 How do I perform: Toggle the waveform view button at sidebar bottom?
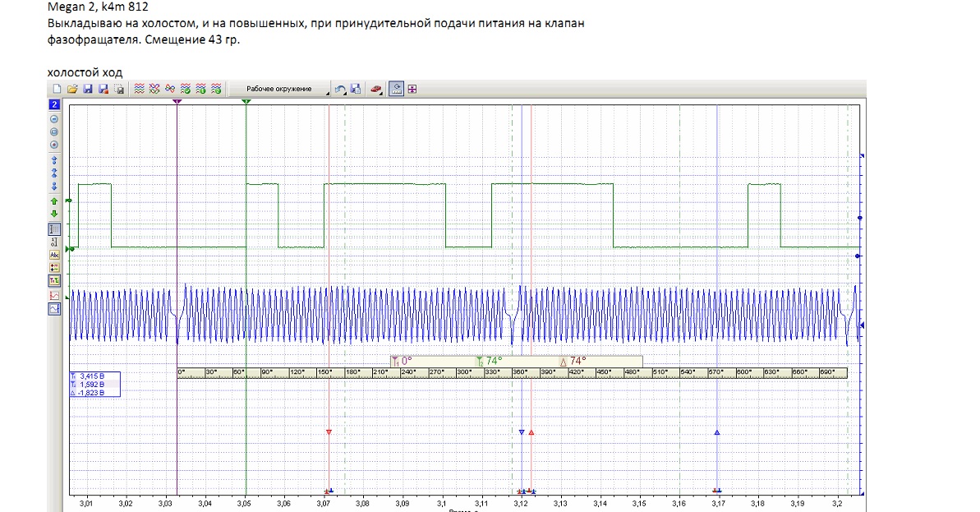point(54,309)
